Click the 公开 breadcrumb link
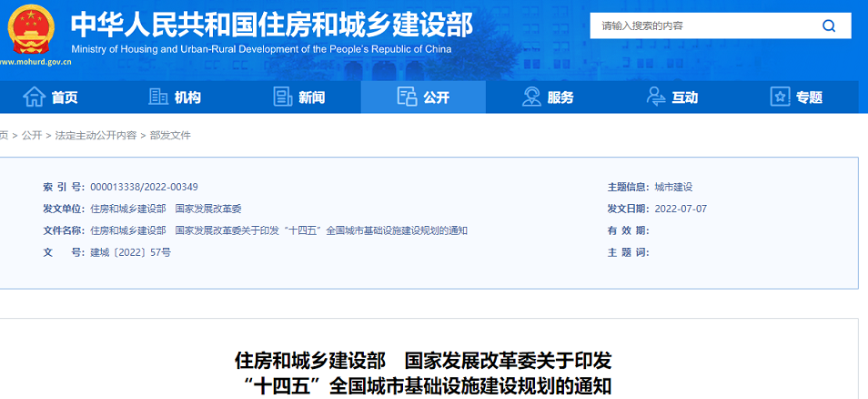This screenshot has width=868, height=399. click(32, 135)
